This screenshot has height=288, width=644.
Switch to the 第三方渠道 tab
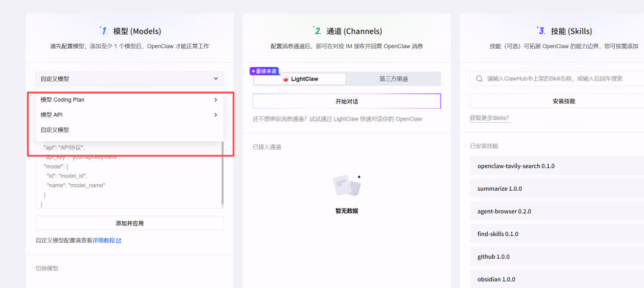click(393, 79)
